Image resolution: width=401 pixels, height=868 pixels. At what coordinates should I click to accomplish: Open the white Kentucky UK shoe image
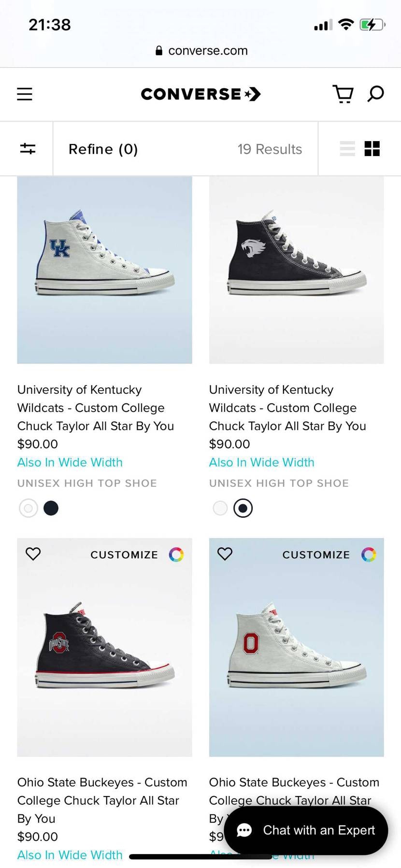(x=104, y=270)
